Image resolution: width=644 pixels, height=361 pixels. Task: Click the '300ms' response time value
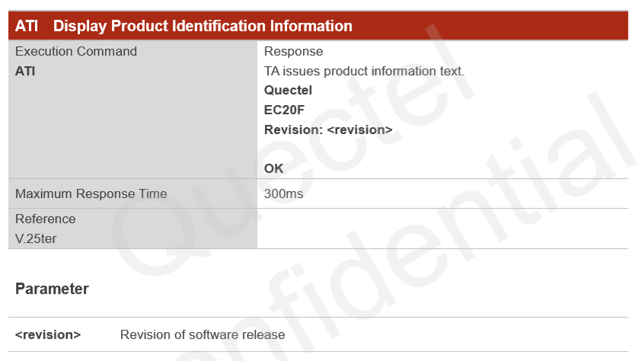tap(283, 193)
